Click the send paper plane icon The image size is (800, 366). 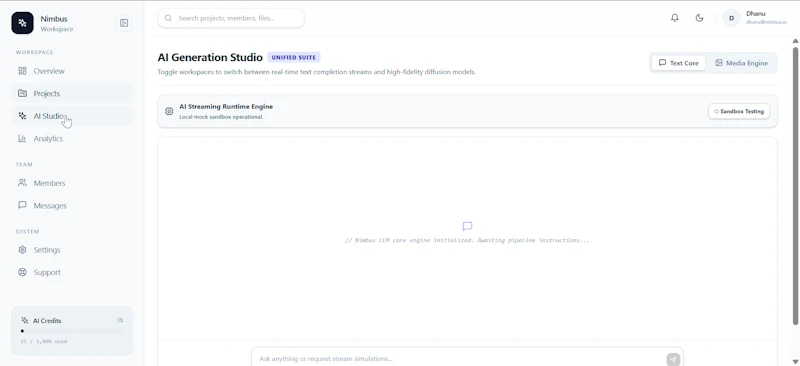[673, 359]
